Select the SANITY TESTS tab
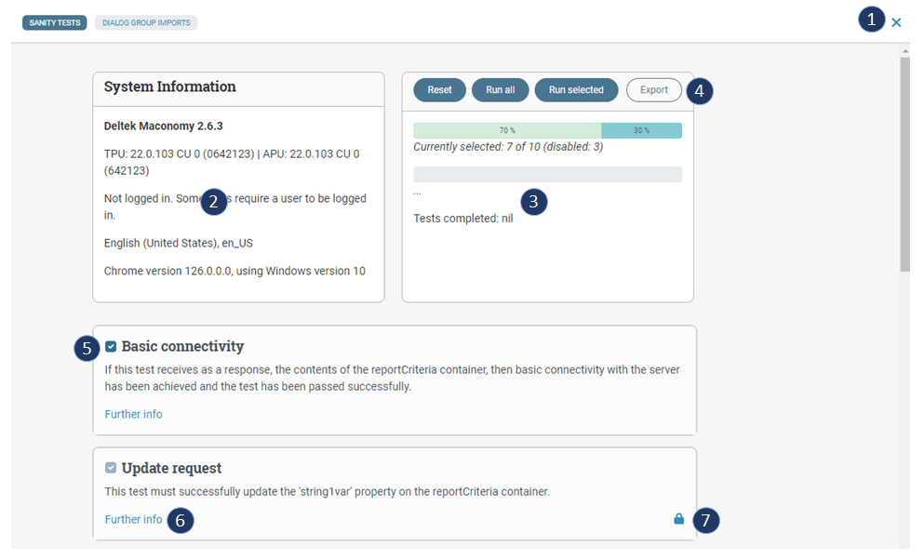Screen dimensions: 924x560 54,21
